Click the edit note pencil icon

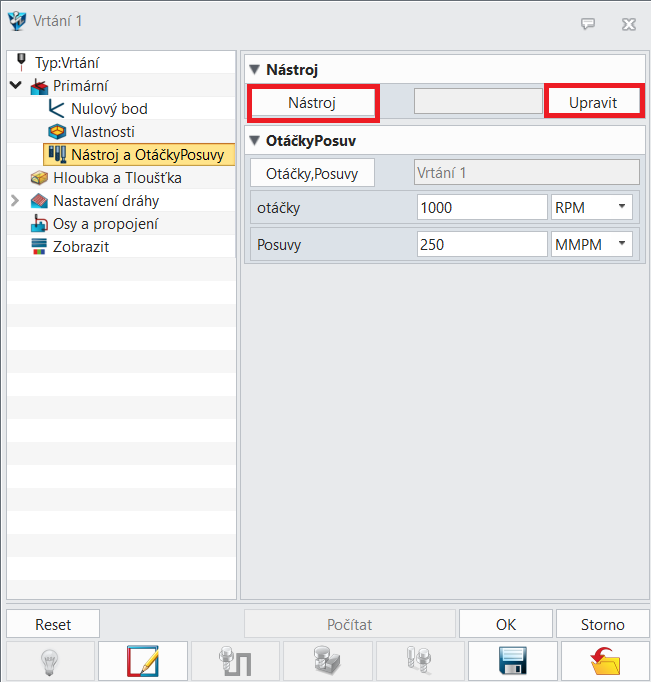pyautogui.click(x=143, y=662)
